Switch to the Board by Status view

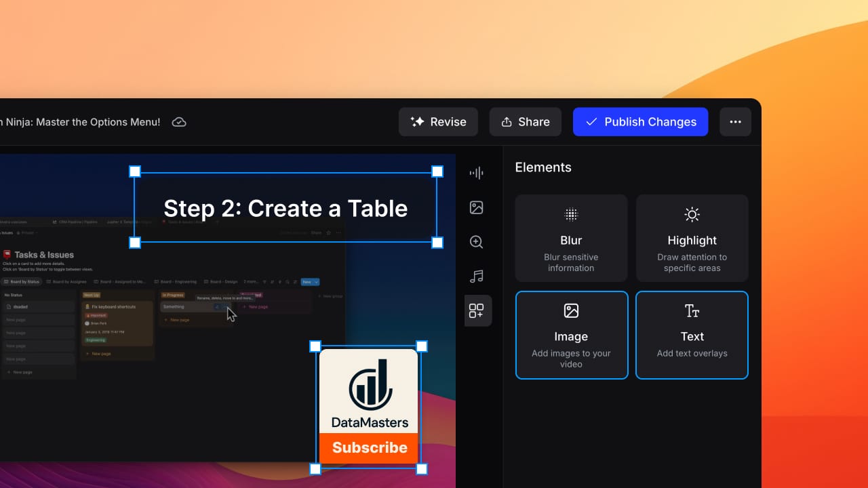coord(22,281)
